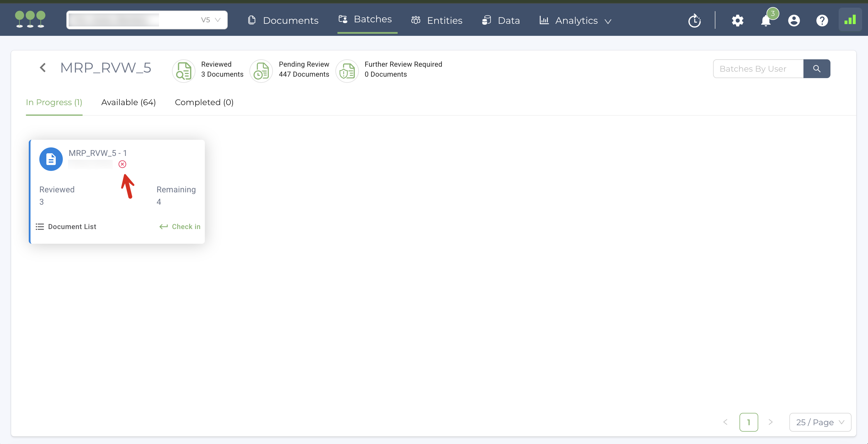This screenshot has width=868, height=444.
Task: Open the notifications bell
Action: pos(766,21)
